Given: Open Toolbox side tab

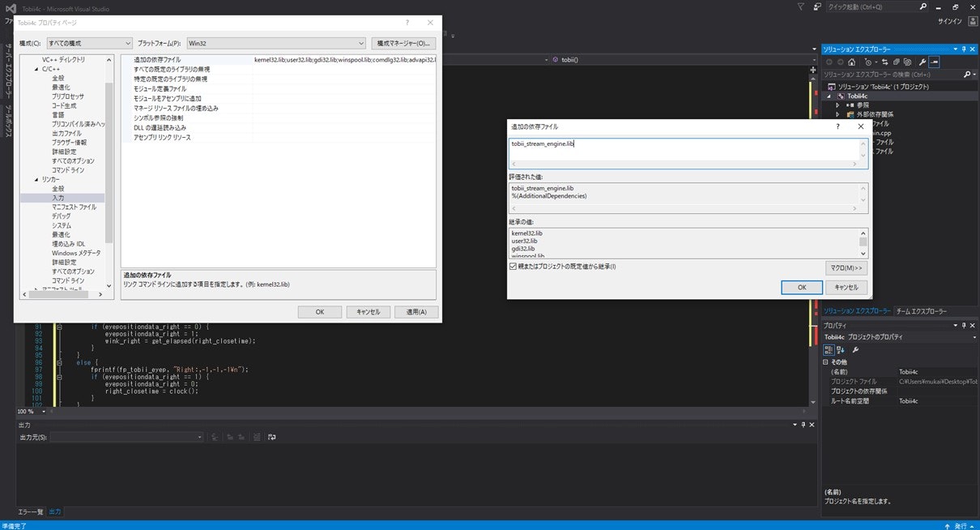Looking at the screenshot, I should pos(7,121).
